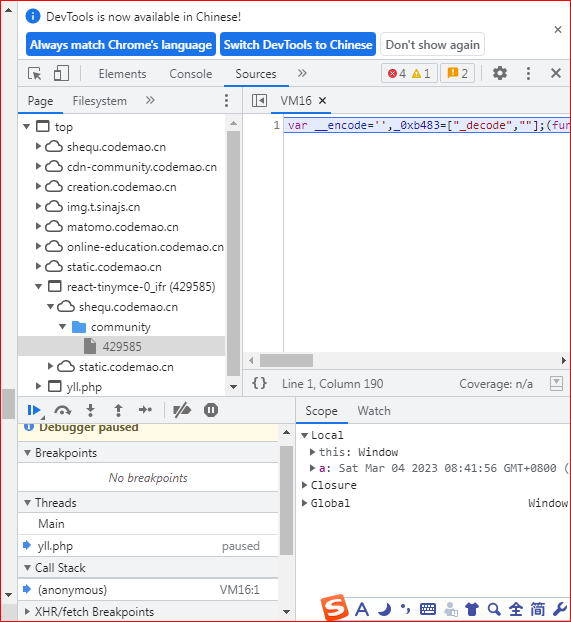Resume script execution in the debugger
571x622 pixels.
coord(34,410)
